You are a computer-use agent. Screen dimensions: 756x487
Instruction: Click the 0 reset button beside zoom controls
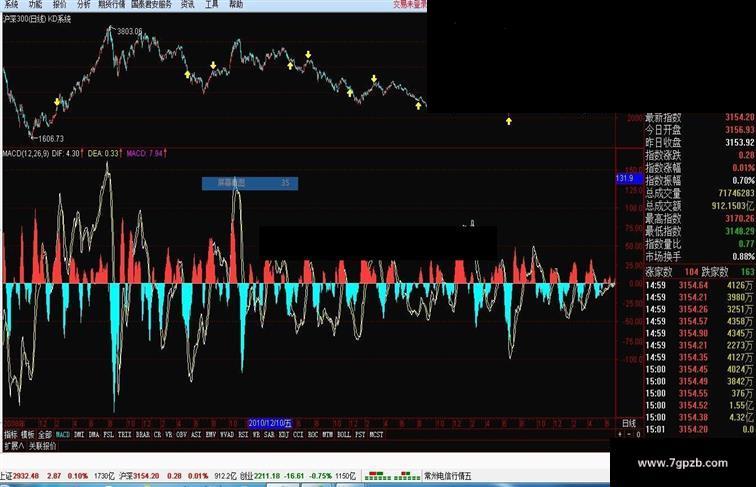pyautogui.click(x=638, y=434)
